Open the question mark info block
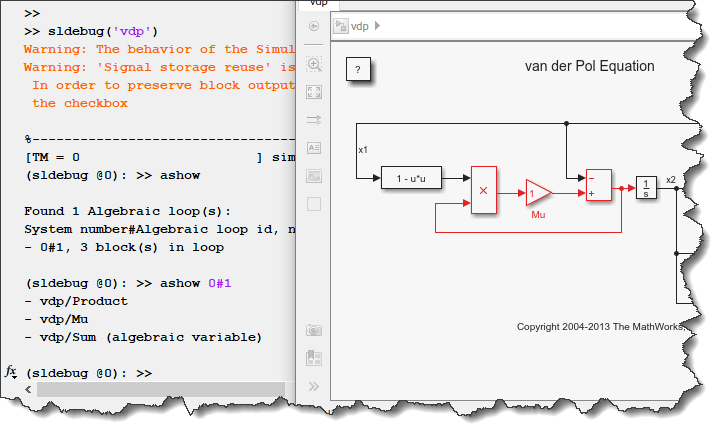The image size is (726, 440). point(359,70)
